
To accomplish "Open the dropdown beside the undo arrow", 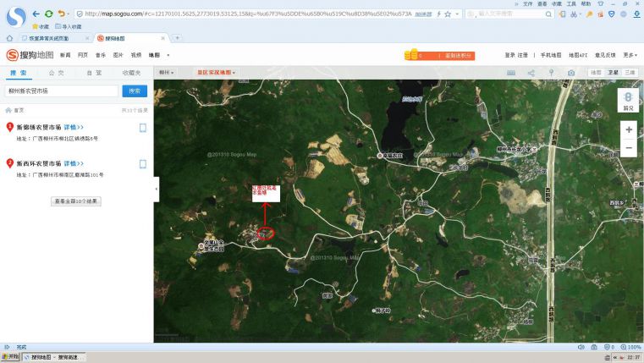I will [69, 14].
